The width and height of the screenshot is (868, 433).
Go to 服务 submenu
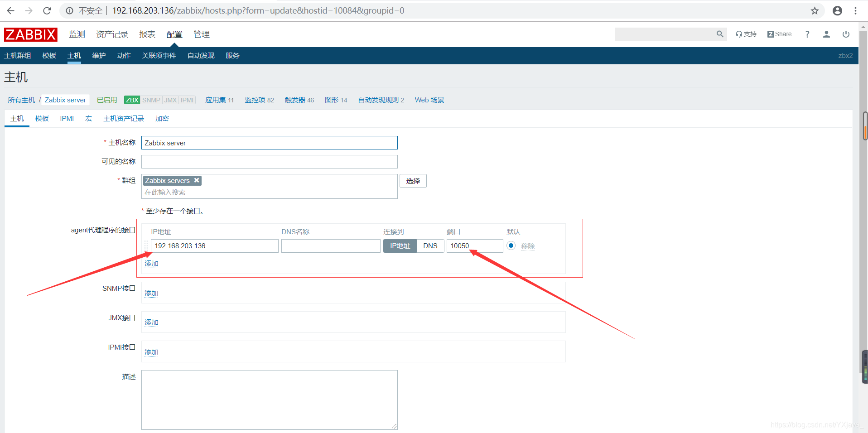(x=233, y=55)
